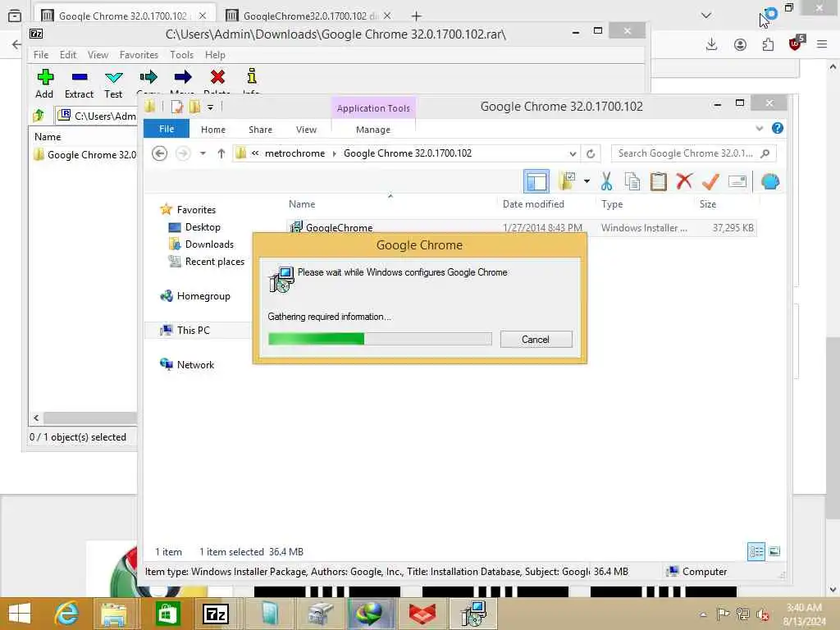840x630 pixels.
Task: Click the Paste clipboard icon
Action: pos(659,181)
